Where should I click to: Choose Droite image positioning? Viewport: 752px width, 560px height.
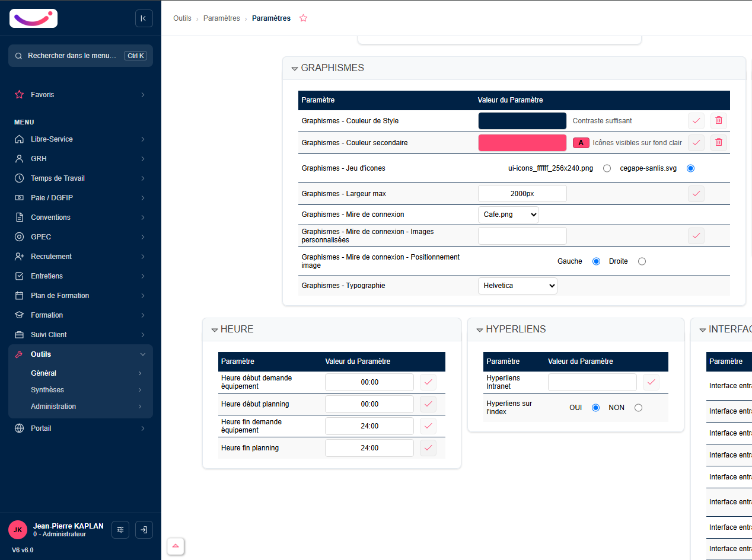[642, 261]
